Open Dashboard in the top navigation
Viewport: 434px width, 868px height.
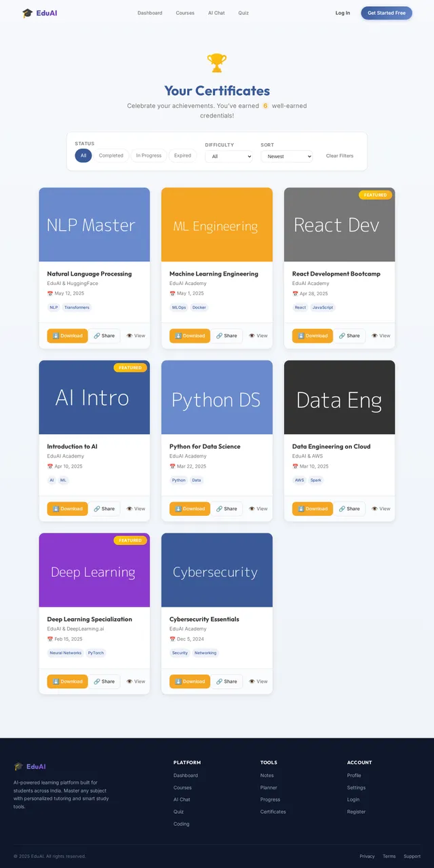150,13
